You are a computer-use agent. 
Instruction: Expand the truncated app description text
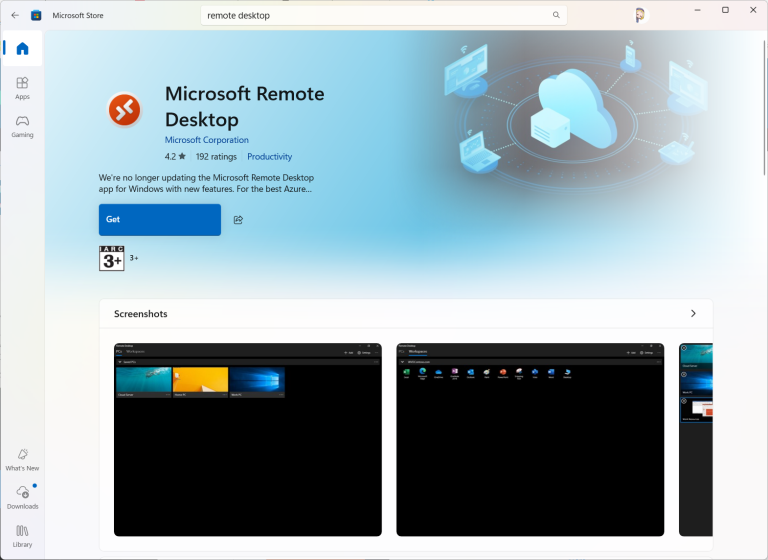206,183
